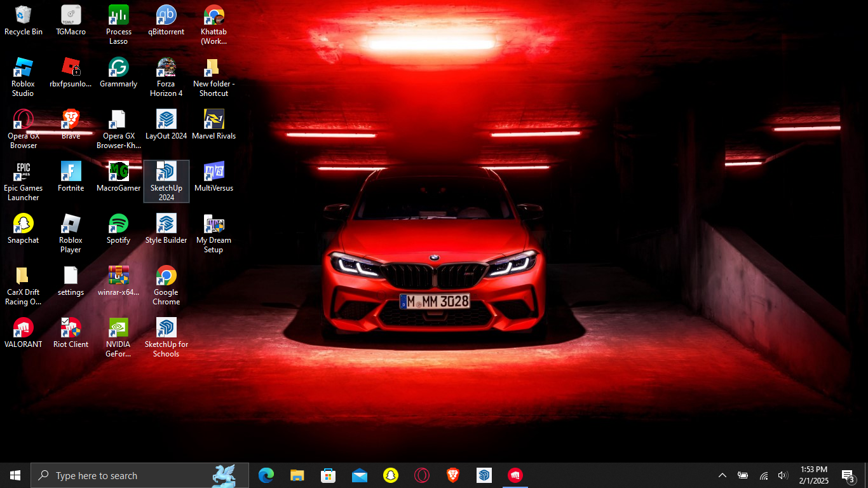Select the MultiVersus desktop shortcut
Viewport: 868px width, 488px height.
pyautogui.click(x=214, y=177)
